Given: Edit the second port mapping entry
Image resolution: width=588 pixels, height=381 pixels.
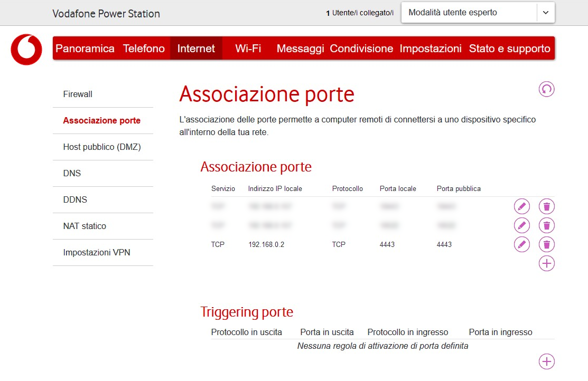Looking at the screenshot, I should click(x=521, y=225).
